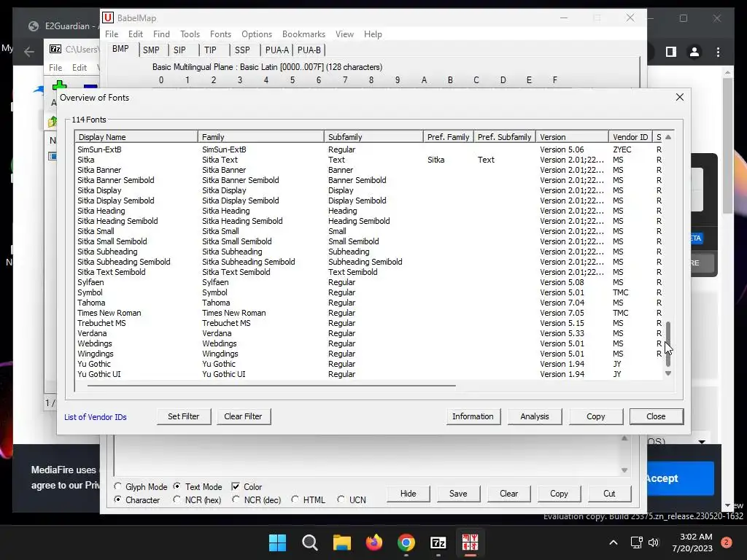Click edit buffer scroll down arrow
The image size is (747, 560).
point(624,470)
